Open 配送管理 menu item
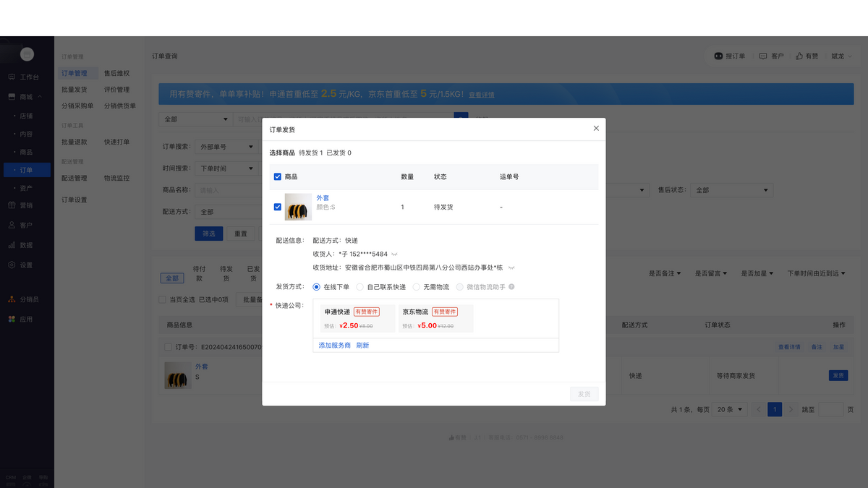The height and width of the screenshot is (488, 868). [x=74, y=178]
